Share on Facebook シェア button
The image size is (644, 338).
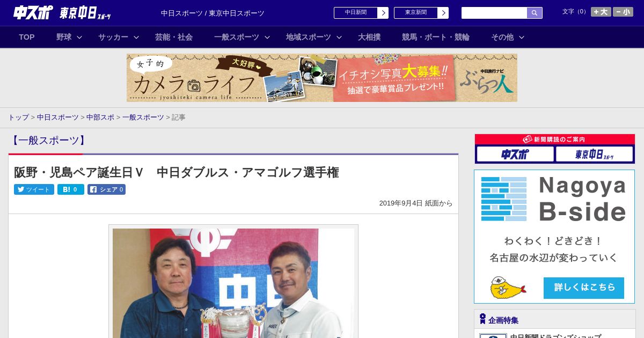[x=106, y=189]
